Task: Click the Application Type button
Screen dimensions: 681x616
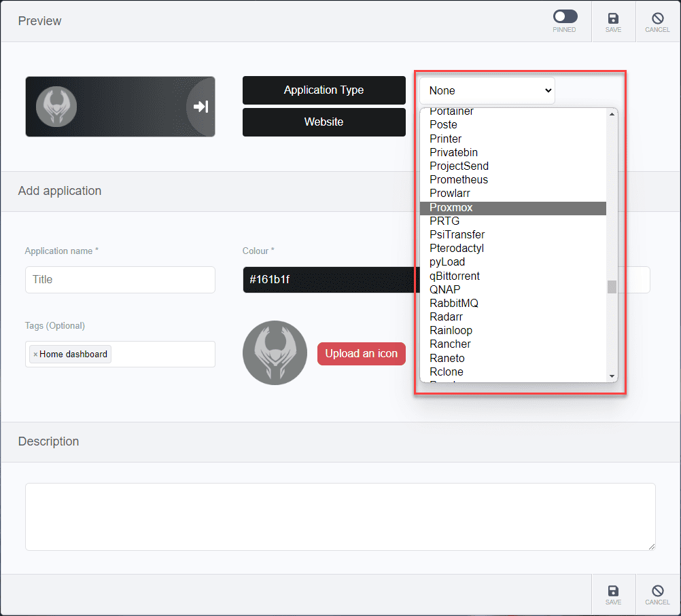Action: click(324, 90)
